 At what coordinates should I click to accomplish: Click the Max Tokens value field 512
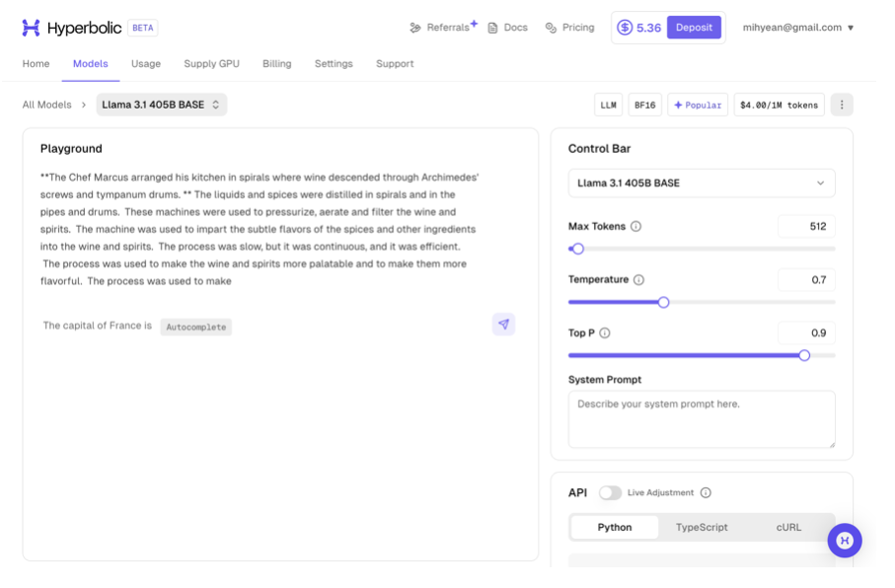point(806,227)
